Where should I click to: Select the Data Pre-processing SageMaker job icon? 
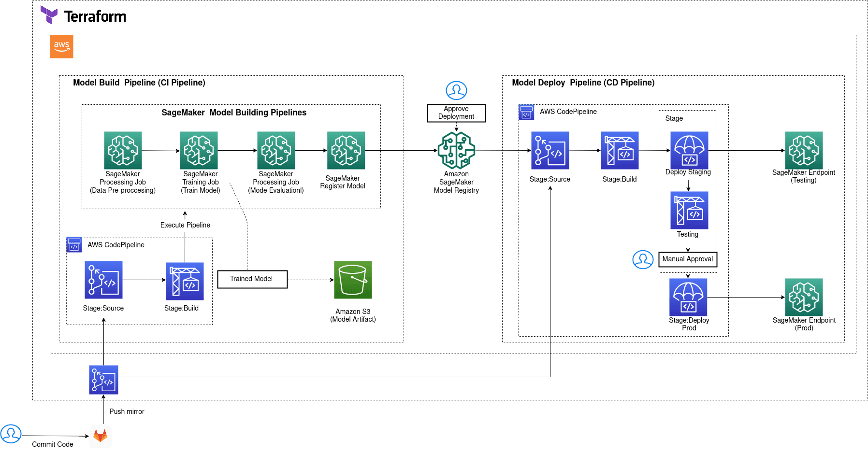[x=123, y=150]
